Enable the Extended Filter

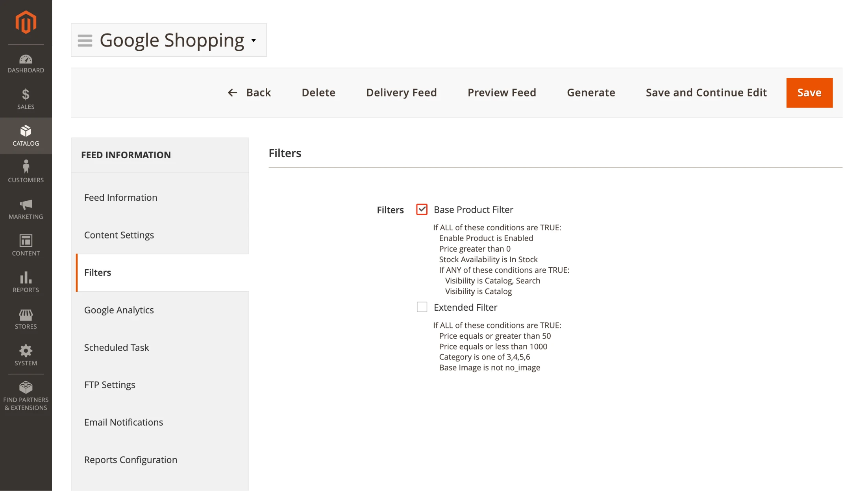tap(422, 307)
